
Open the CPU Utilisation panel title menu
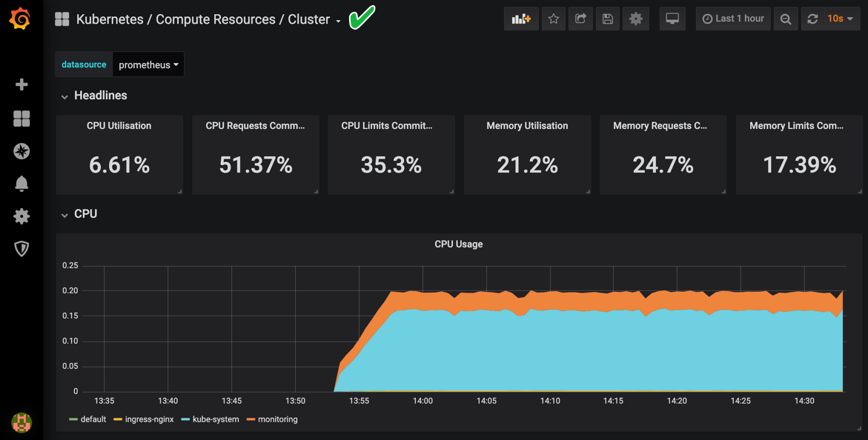pyautogui.click(x=119, y=126)
